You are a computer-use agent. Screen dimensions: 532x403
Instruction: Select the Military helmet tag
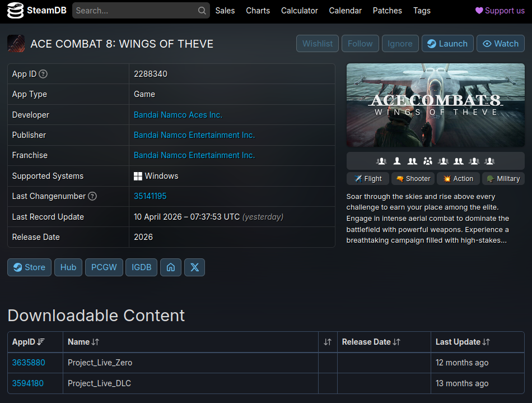coord(503,179)
